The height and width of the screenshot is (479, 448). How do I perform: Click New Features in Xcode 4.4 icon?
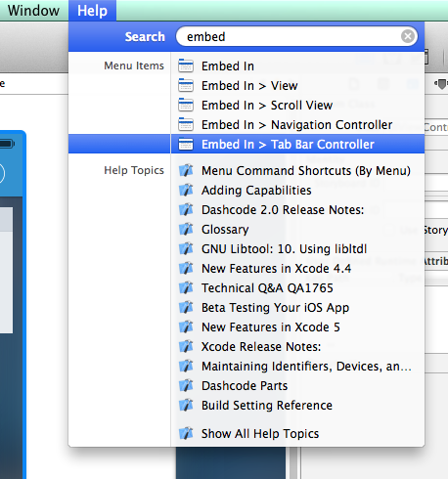[186, 269]
